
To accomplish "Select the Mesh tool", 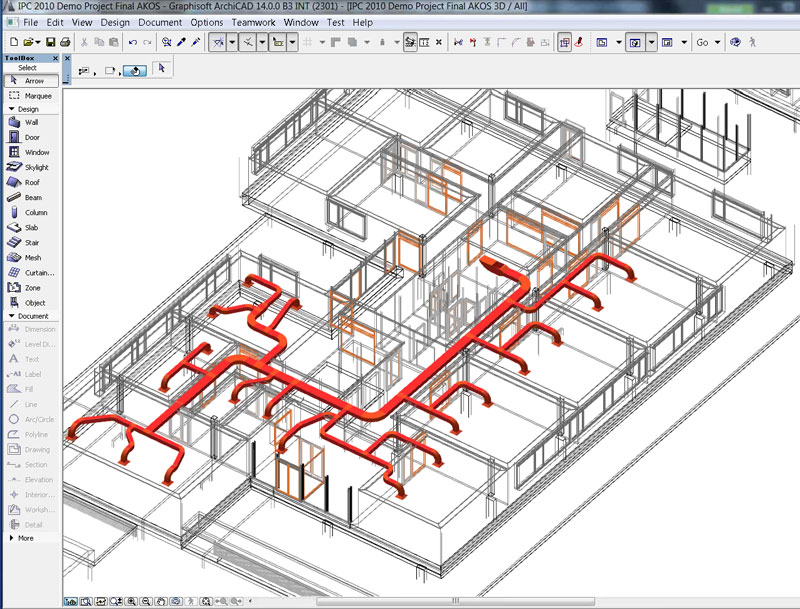I will (31, 258).
